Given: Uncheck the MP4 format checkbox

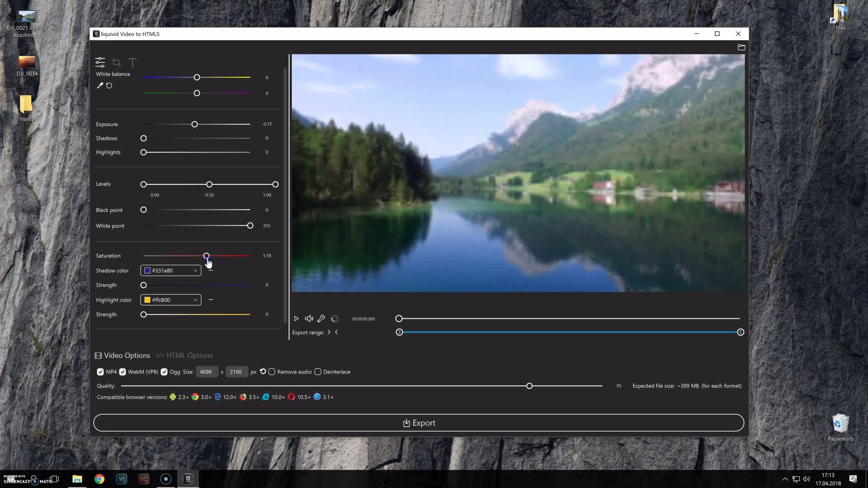Looking at the screenshot, I should click(100, 372).
